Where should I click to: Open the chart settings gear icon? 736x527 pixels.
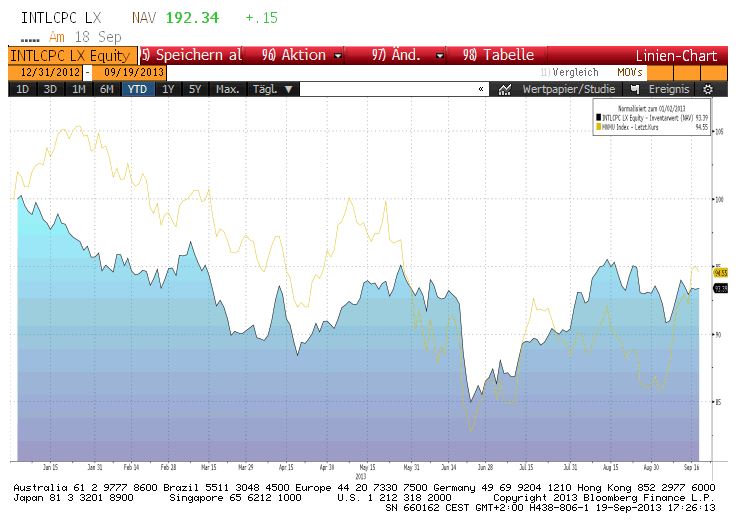(x=708, y=89)
